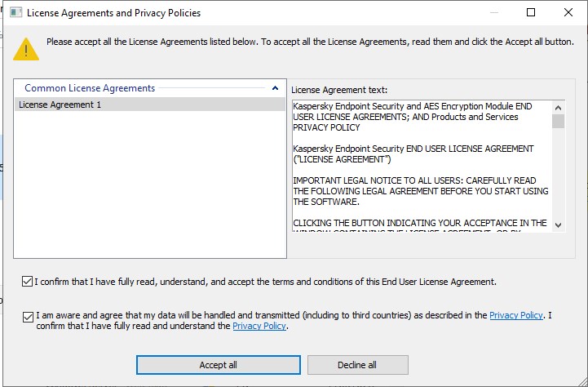Check the End User License Agreement checkbox
Image resolution: width=588 pixels, height=387 pixels.
pos(28,282)
